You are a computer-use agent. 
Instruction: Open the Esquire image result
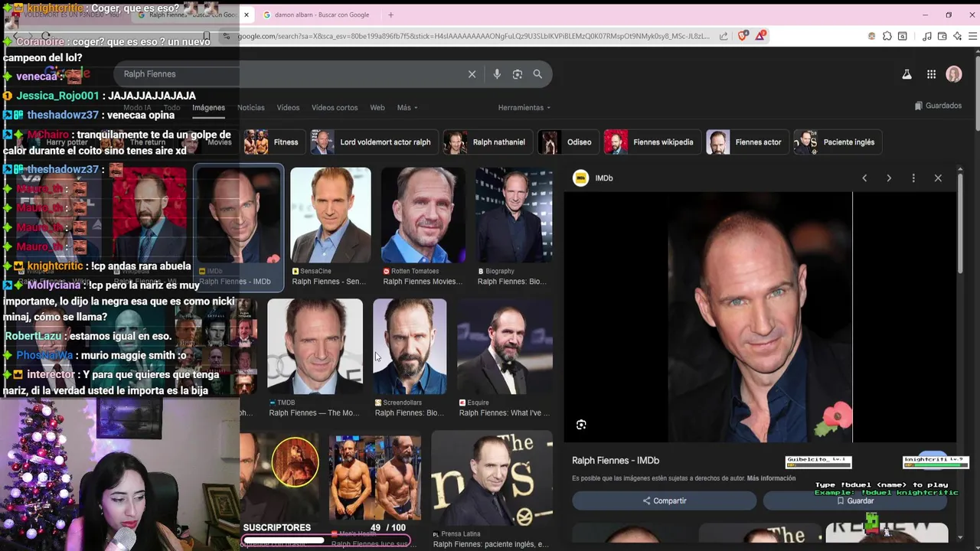pos(505,358)
